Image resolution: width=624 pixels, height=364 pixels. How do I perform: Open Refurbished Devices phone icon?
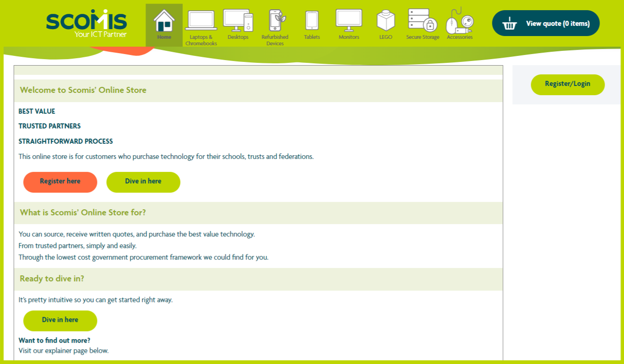(x=275, y=20)
